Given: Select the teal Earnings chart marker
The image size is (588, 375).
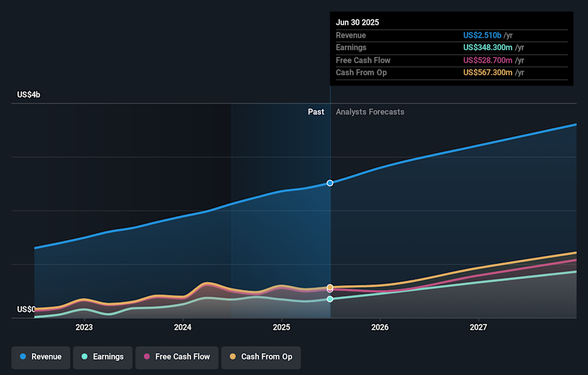Looking at the screenshot, I should coord(330,299).
